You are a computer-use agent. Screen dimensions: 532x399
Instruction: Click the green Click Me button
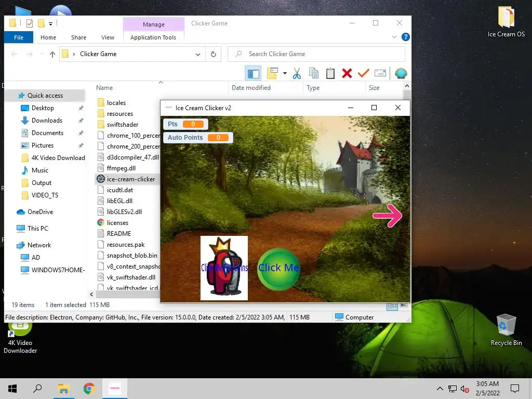click(x=278, y=269)
